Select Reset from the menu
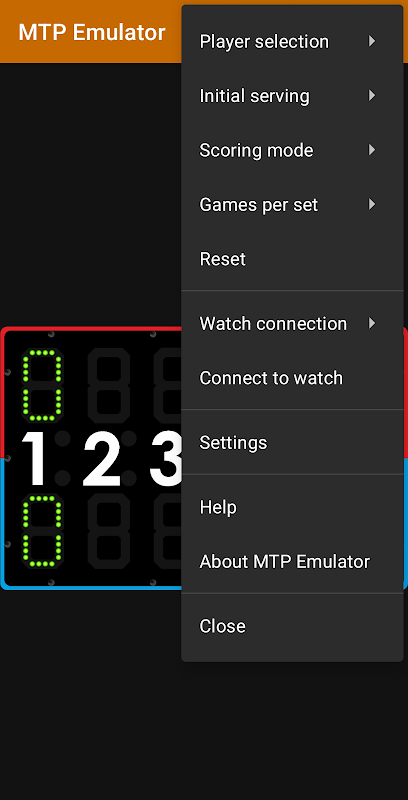Screen dimensions: 408x800 (x=292, y=259)
